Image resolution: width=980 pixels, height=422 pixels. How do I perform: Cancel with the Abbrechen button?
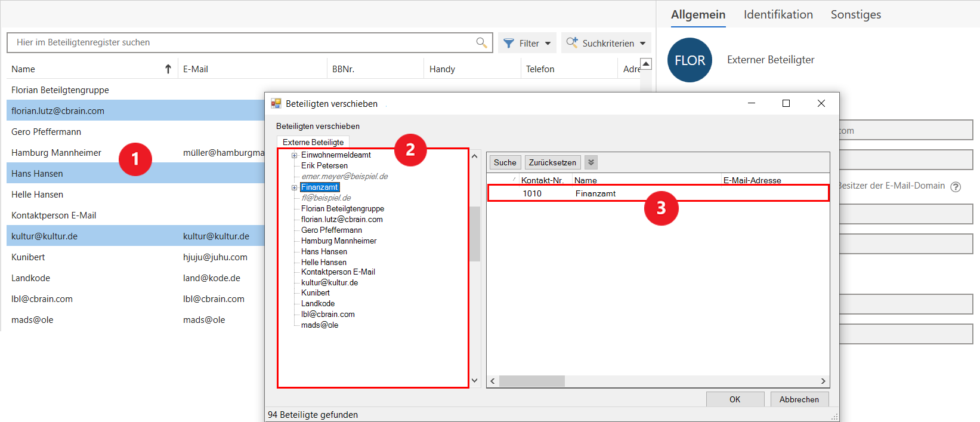coord(799,399)
